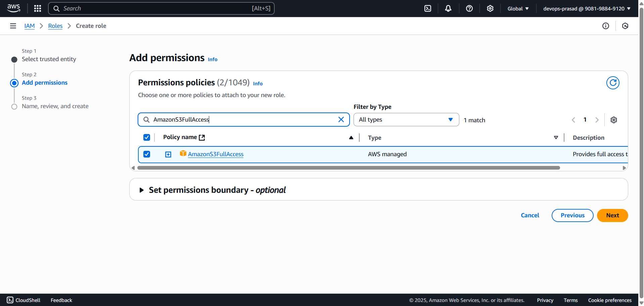Open the All types filter dropdown

coord(406,119)
